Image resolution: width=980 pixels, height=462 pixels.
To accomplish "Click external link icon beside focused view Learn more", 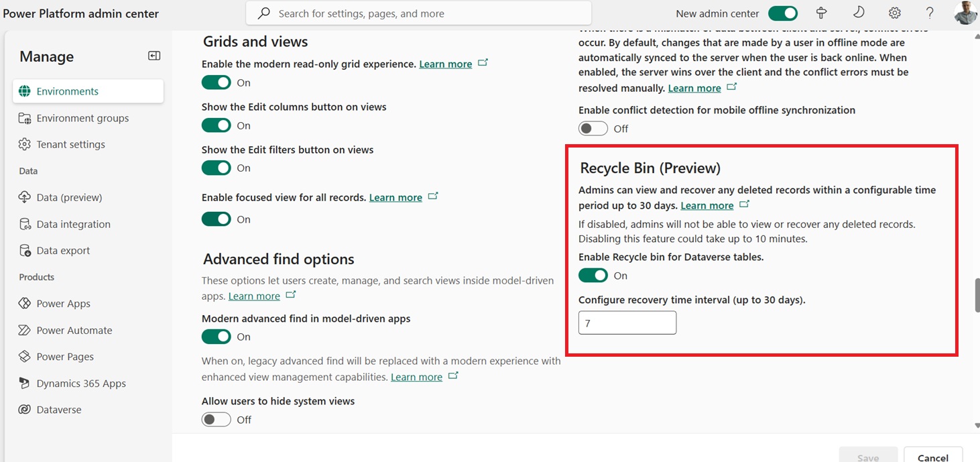I will click(x=433, y=196).
